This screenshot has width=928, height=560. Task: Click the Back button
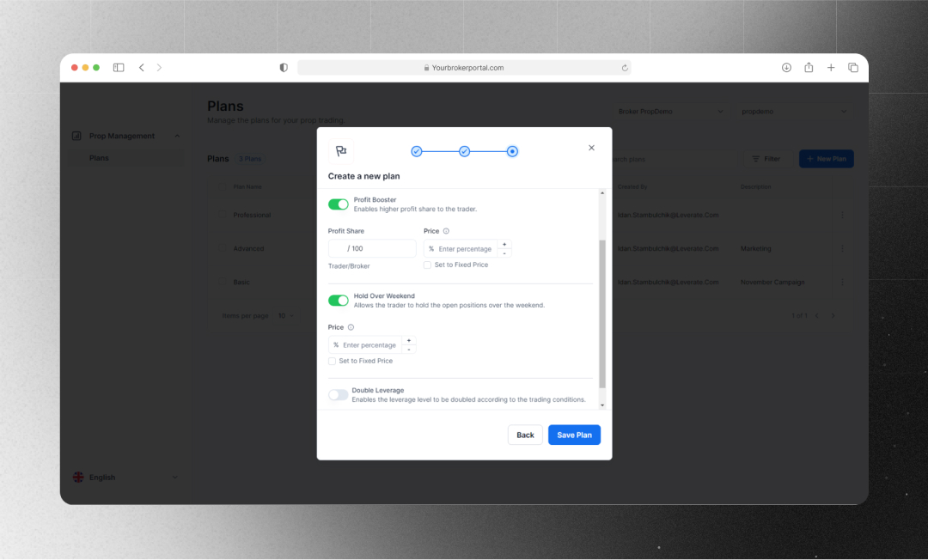click(x=525, y=435)
